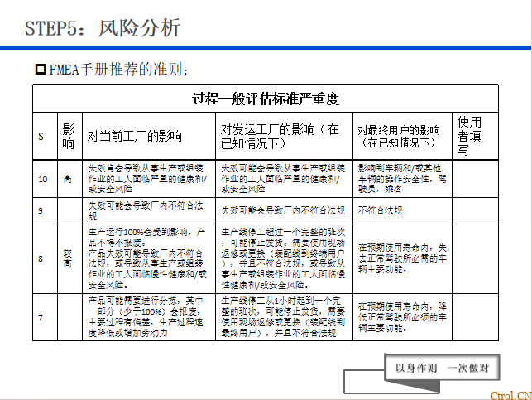Click the "影响" column header
Image resolution: width=532 pixels, height=400 pixels.
pyautogui.click(x=68, y=136)
